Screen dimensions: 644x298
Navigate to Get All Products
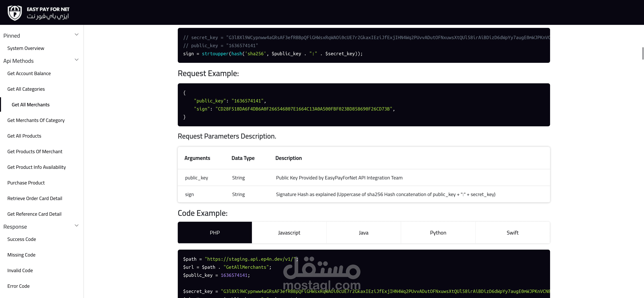coord(24,136)
